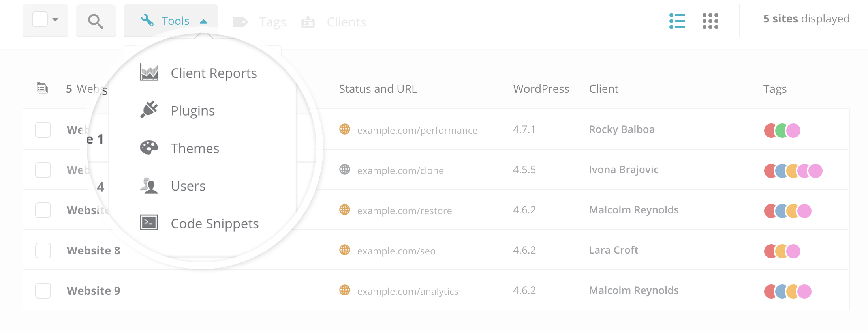The width and height of the screenshot is (868, 331).
Task: Choose Client Reports from Tools menu
Action: [214, 73]
